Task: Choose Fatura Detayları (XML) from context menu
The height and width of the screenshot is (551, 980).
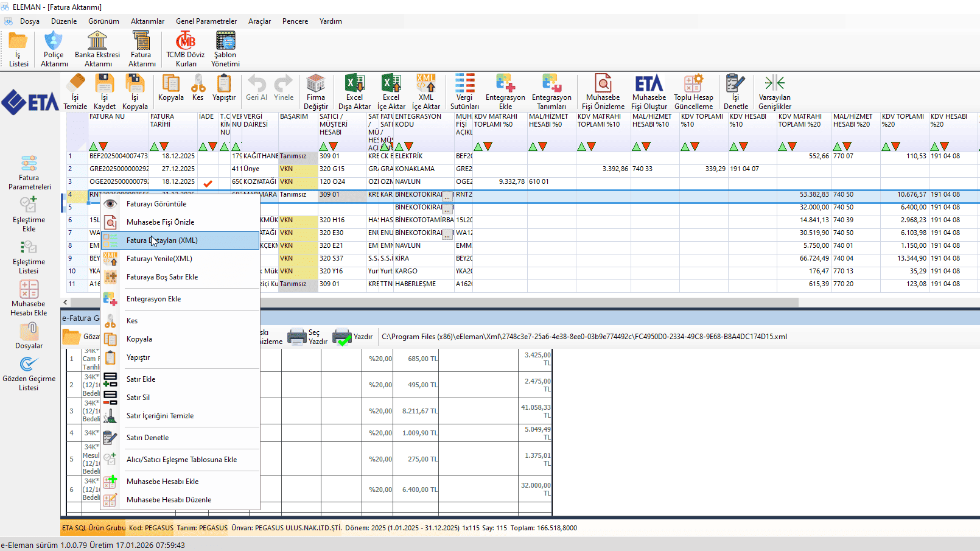Action: (162, 240)
